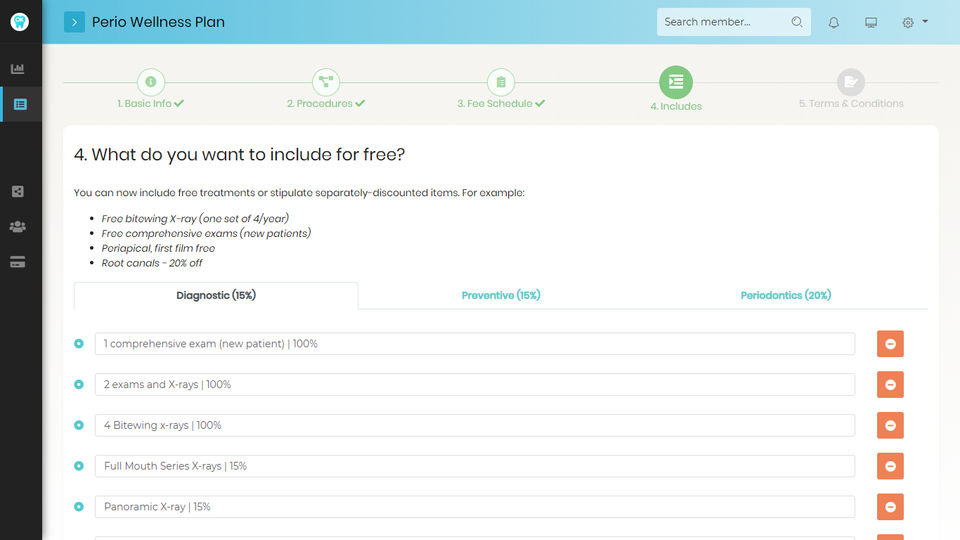Remove the 4 Bitewing x-rays row

pos(890,425)
